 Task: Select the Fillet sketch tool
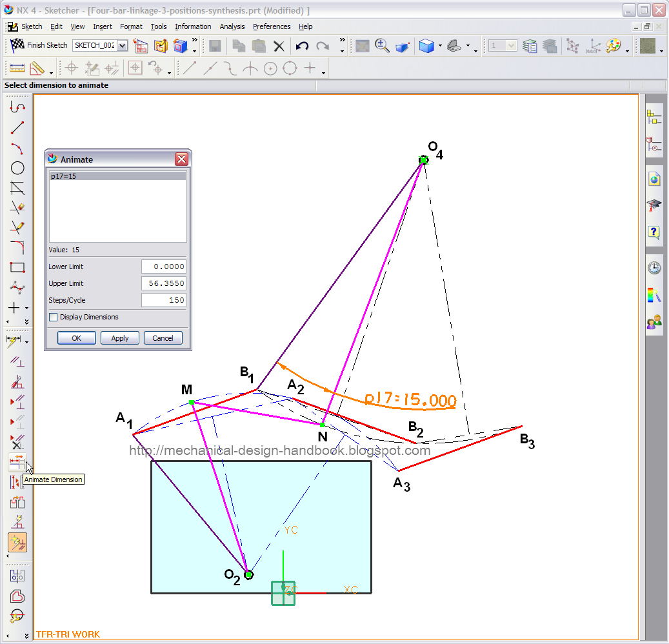pos(17,247)
